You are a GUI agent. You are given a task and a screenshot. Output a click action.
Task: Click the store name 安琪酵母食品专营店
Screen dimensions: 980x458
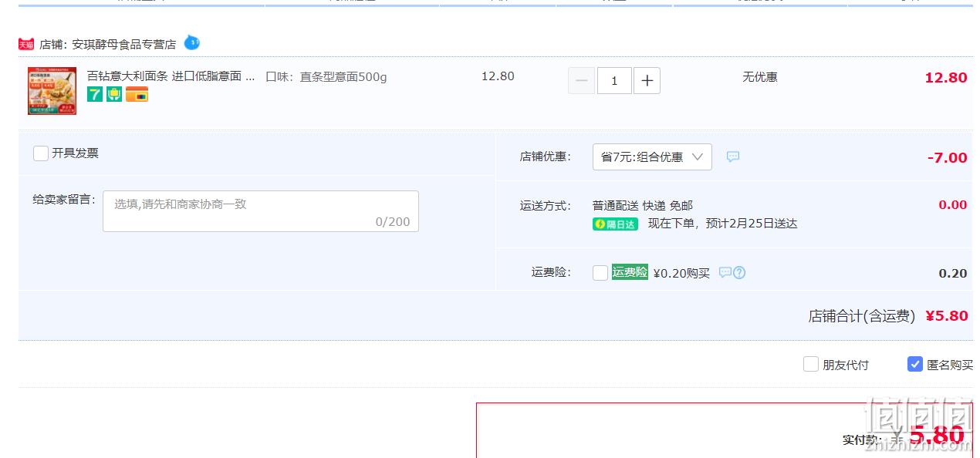[x=123, y=45]
